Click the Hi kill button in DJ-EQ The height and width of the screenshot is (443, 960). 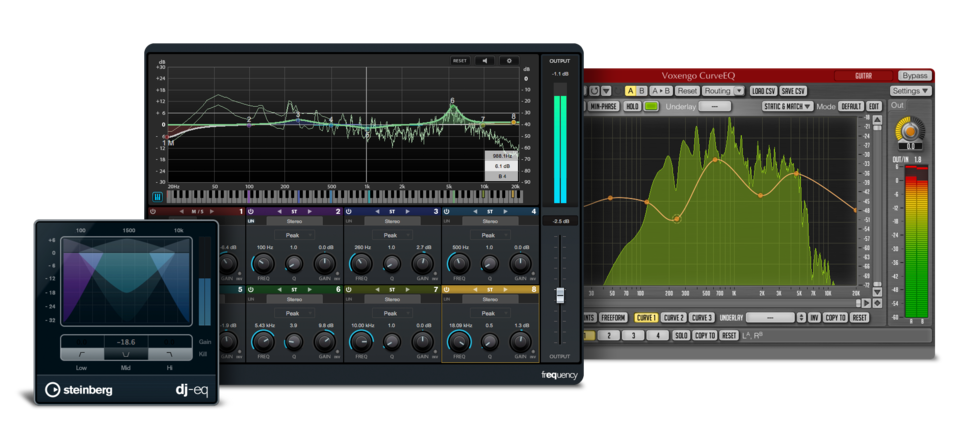pos(169,354)
